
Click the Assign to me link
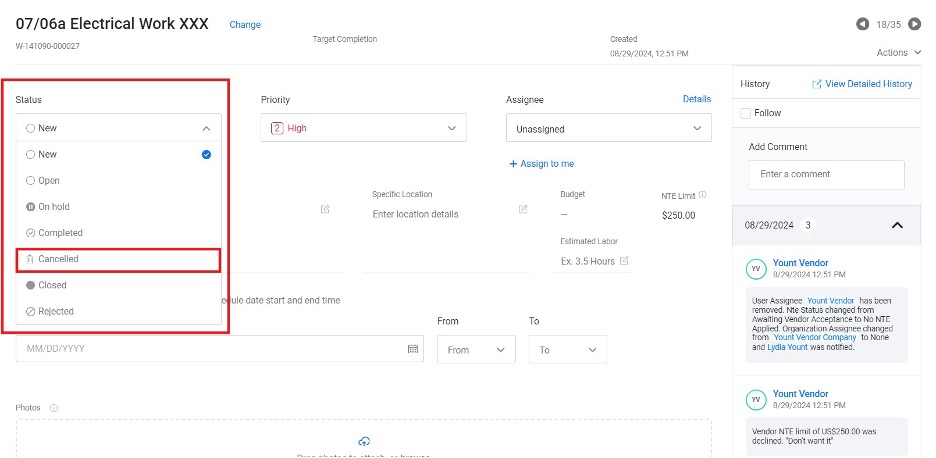point(541,164)
